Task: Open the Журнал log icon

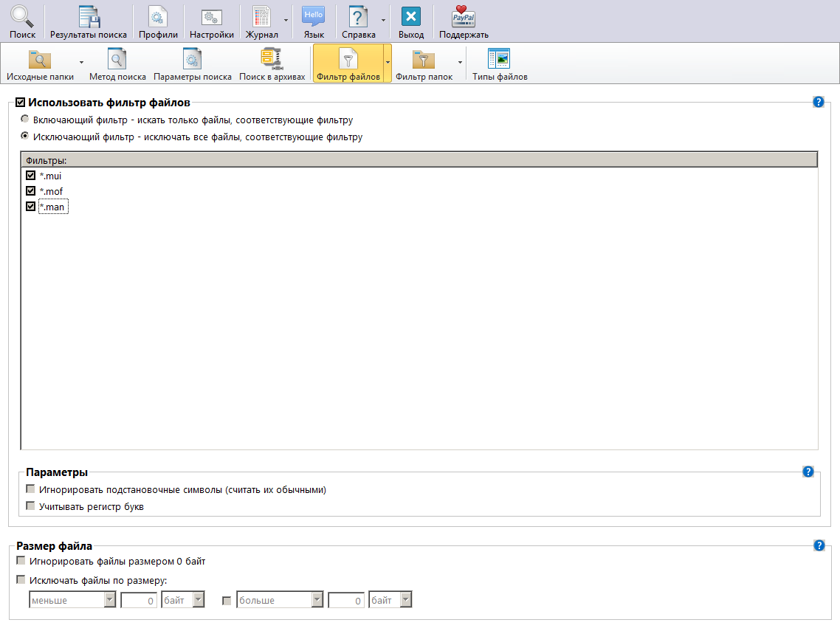Action: pyautogui.click(x=261, y=17)
